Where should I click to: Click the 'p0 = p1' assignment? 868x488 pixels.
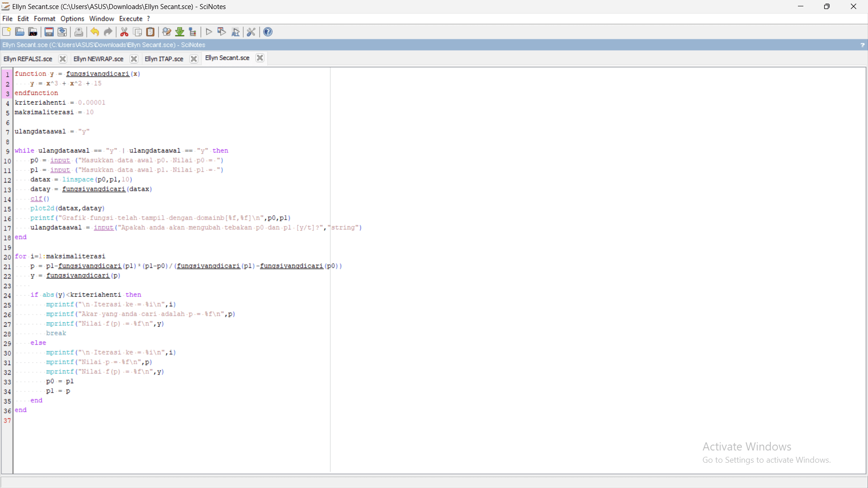(x=60, y=381)
